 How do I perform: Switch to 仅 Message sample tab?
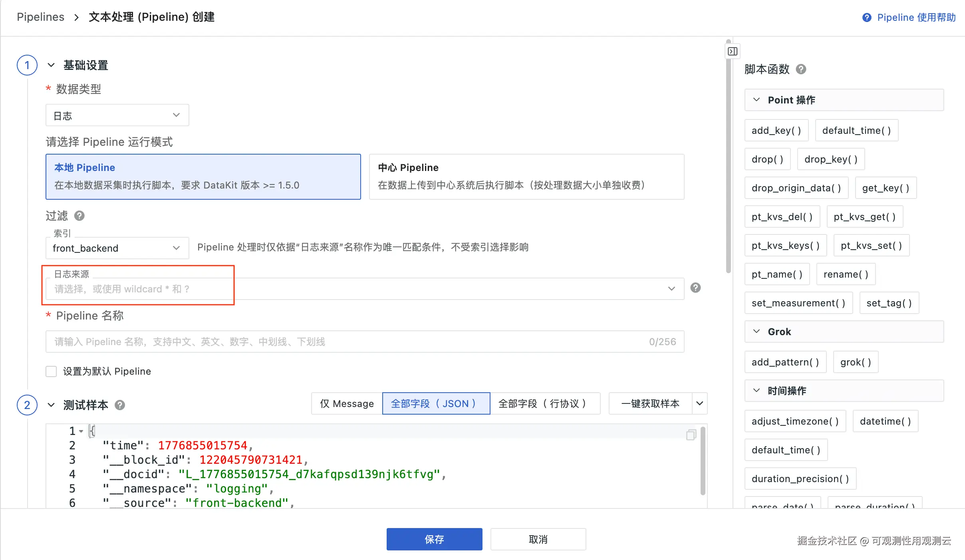(x=347, y=403)
